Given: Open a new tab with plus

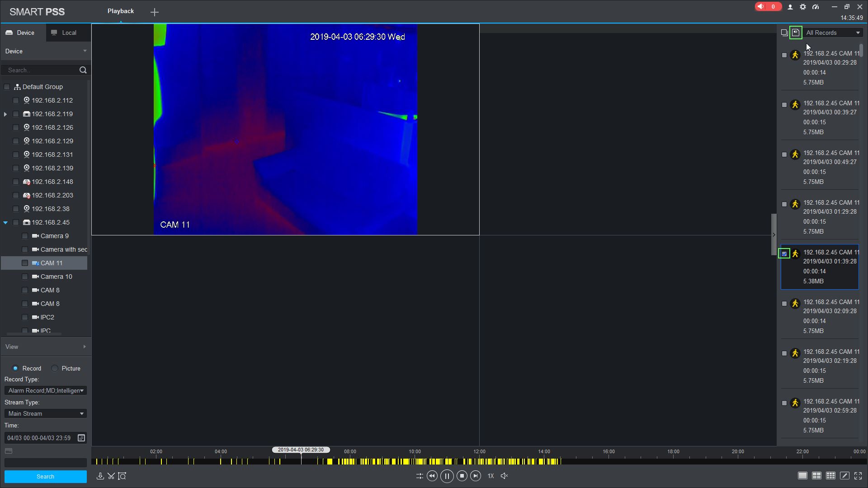Looking at the screenshot, I should coord(155,12).
